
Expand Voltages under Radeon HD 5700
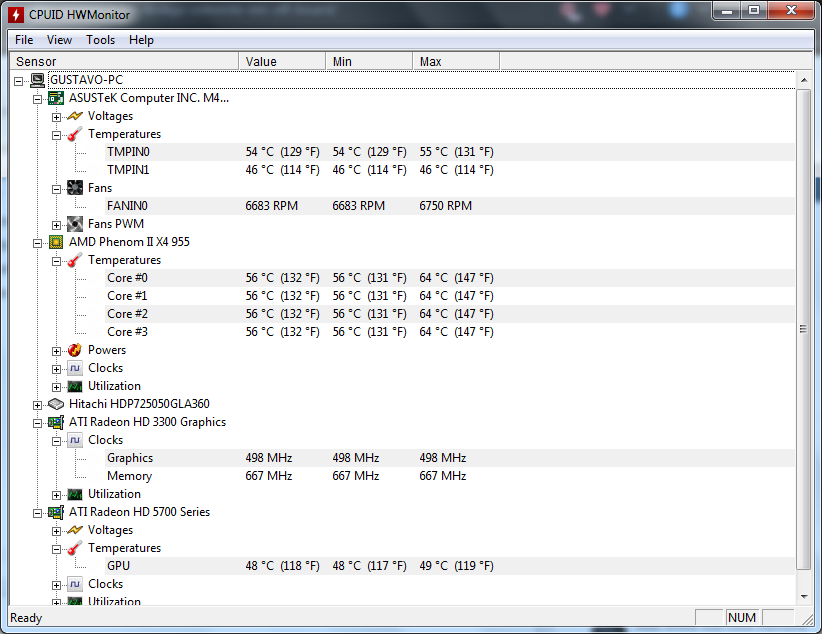(x=57, y=531)
